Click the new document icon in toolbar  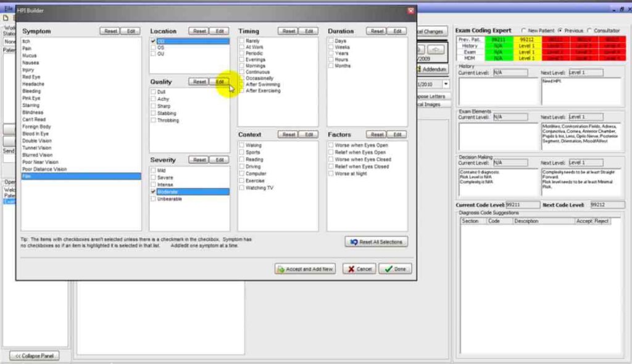coord(6,18)
